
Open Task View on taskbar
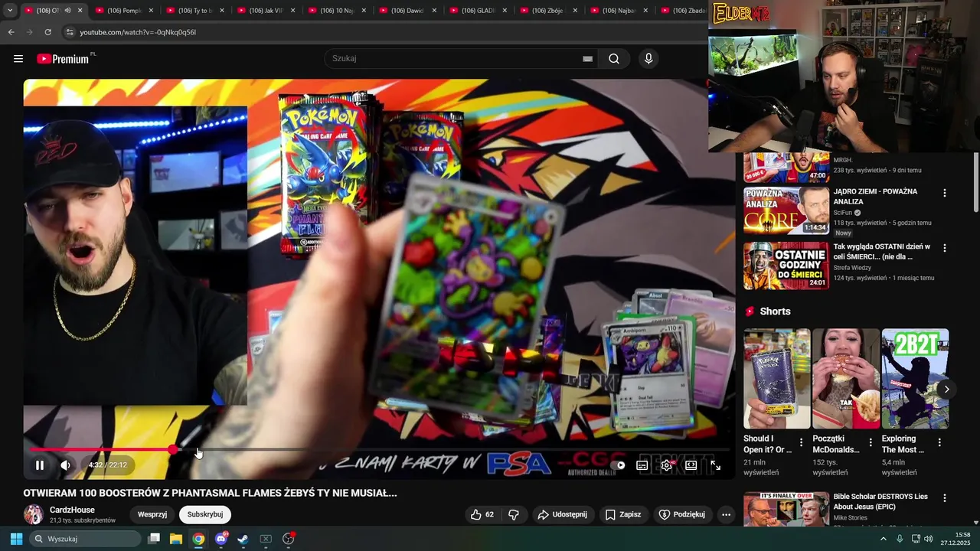pyautogui.click(x=153, y=539)
